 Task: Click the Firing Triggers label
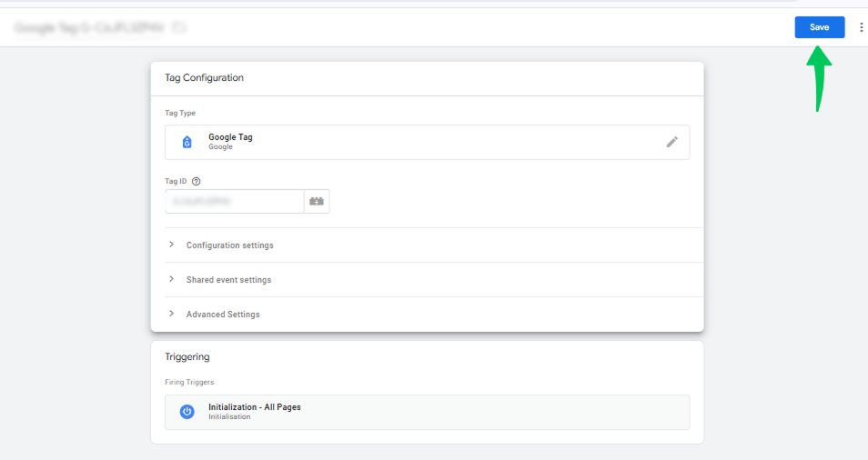coord(189,382)
